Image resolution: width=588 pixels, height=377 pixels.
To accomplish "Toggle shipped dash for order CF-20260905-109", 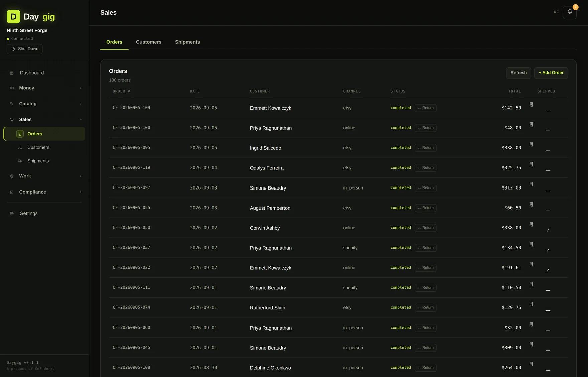I will (548, 111).
